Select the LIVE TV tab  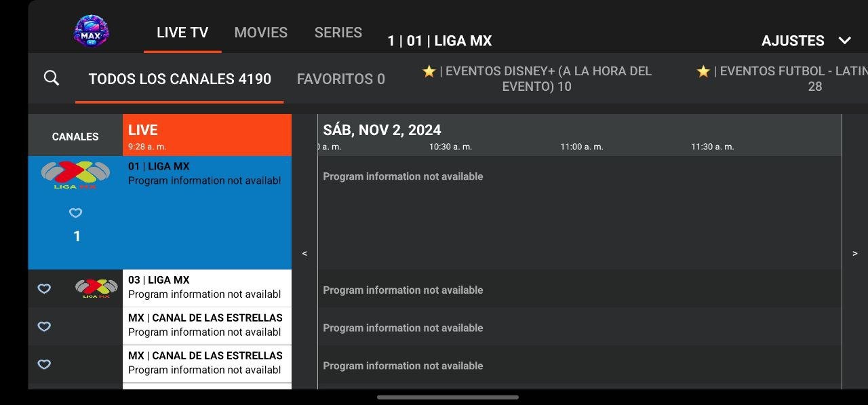tap(182, 33)
